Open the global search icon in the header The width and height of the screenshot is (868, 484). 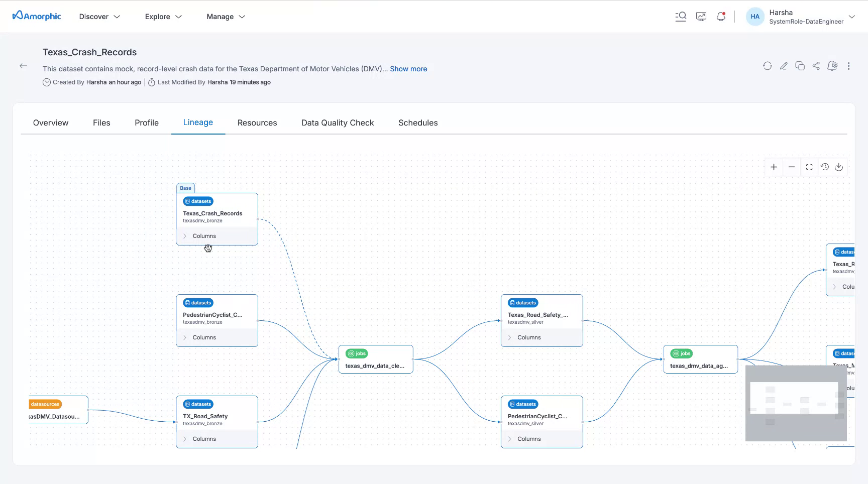681,17
